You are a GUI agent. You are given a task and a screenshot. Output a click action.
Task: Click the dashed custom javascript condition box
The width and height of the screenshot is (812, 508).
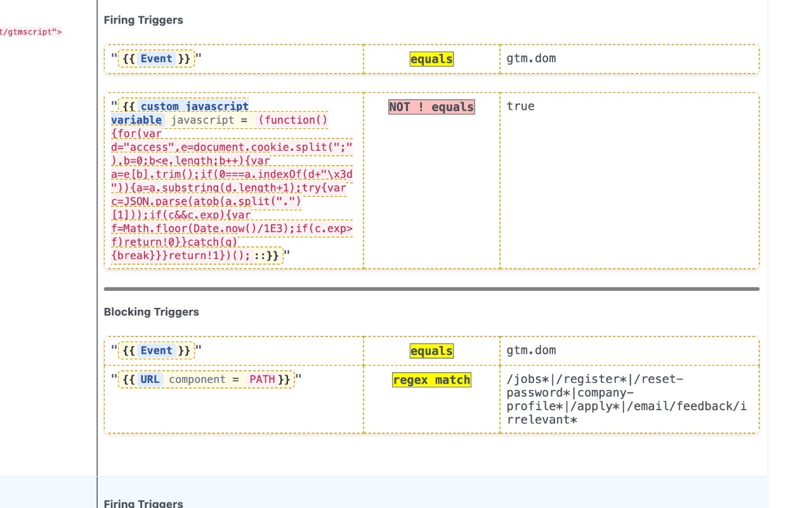pyautogui.click(x=233, y=181)
